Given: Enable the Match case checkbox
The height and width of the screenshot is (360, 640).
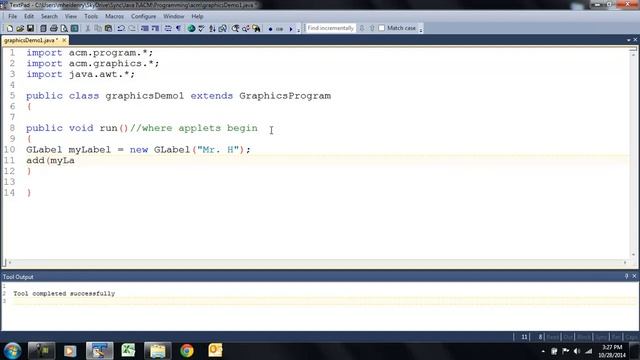Looking at the screenshot, I should coord(382,28).
